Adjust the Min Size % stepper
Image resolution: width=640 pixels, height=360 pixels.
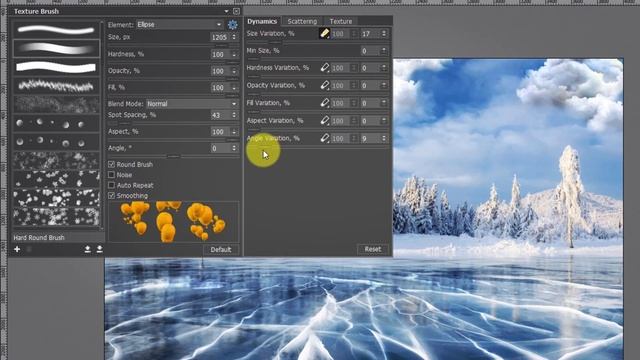tap(384, 51)
